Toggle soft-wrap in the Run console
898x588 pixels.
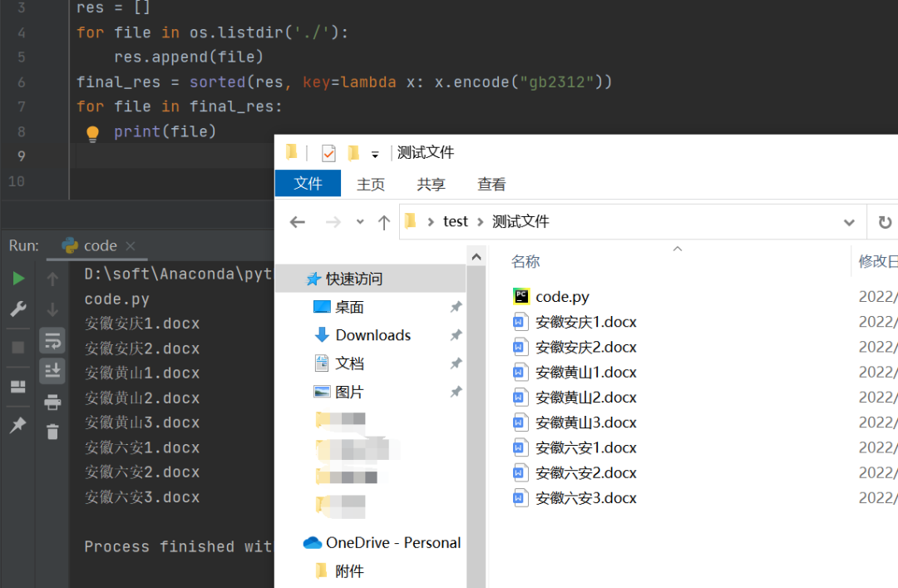click(x=52, y=341)
